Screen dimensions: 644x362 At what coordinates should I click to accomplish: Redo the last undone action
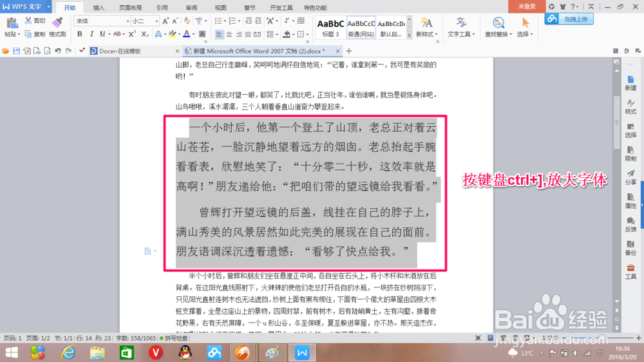[x=69, y=51]
